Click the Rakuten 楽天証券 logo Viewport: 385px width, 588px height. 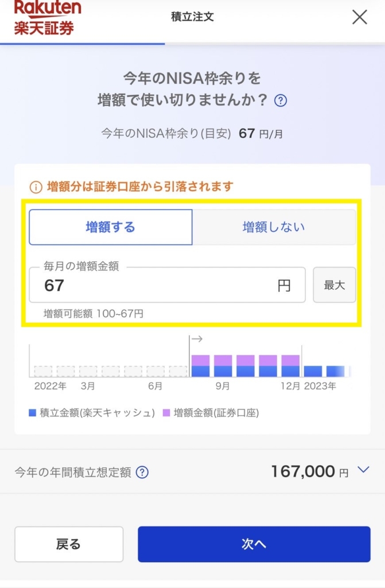(48, 18)
